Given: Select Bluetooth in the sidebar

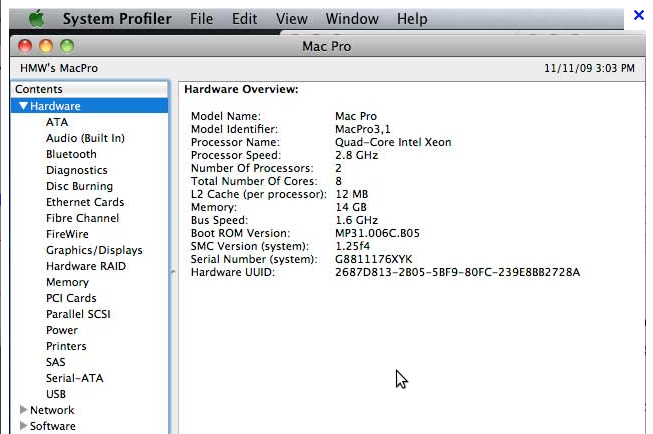Looking at the screenshot, I should pyautogui.click(x=71, y=154).
